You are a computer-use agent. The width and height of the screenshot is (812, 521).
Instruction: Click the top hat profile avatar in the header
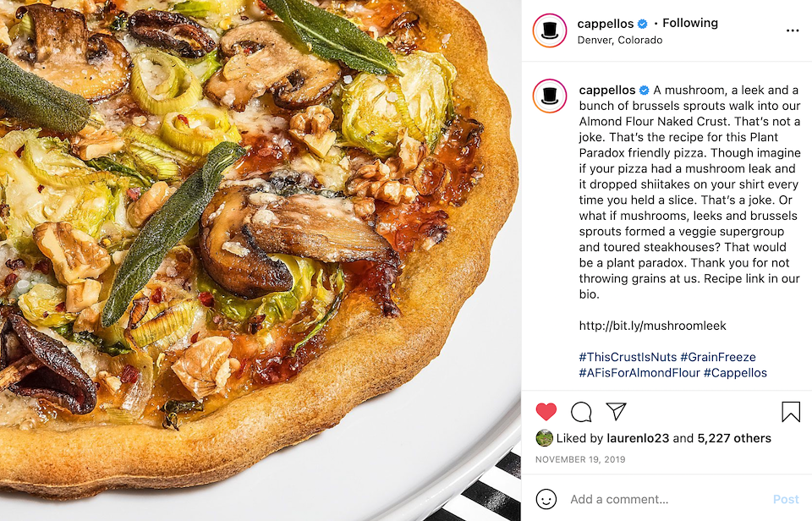[x=550, y=30]
